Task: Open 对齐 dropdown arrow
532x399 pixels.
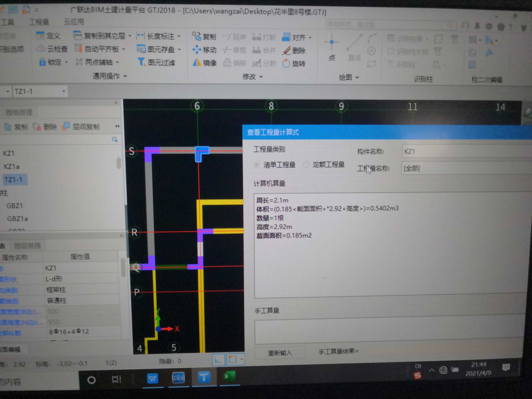Action: pos(310,38)
